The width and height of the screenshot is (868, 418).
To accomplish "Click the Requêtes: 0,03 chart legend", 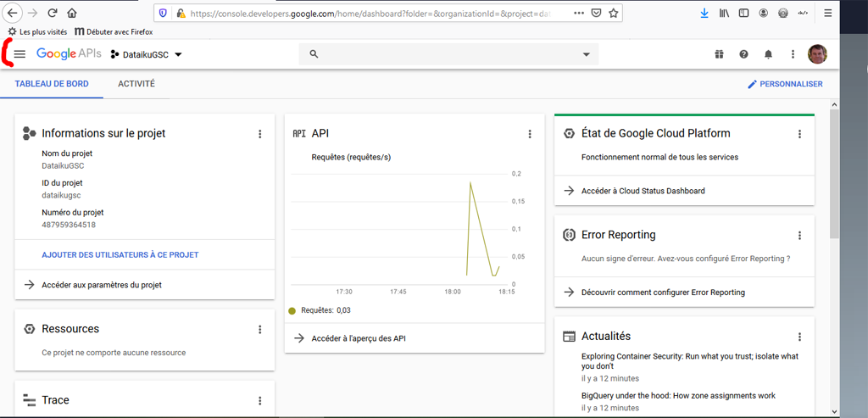I will (320, 310).
